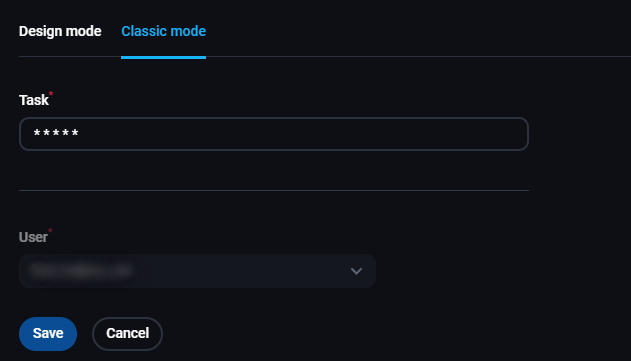Screen dimensions: 631x361
Task: Click the red asterisk beside Task label
Action: click(x=51, y=94)
